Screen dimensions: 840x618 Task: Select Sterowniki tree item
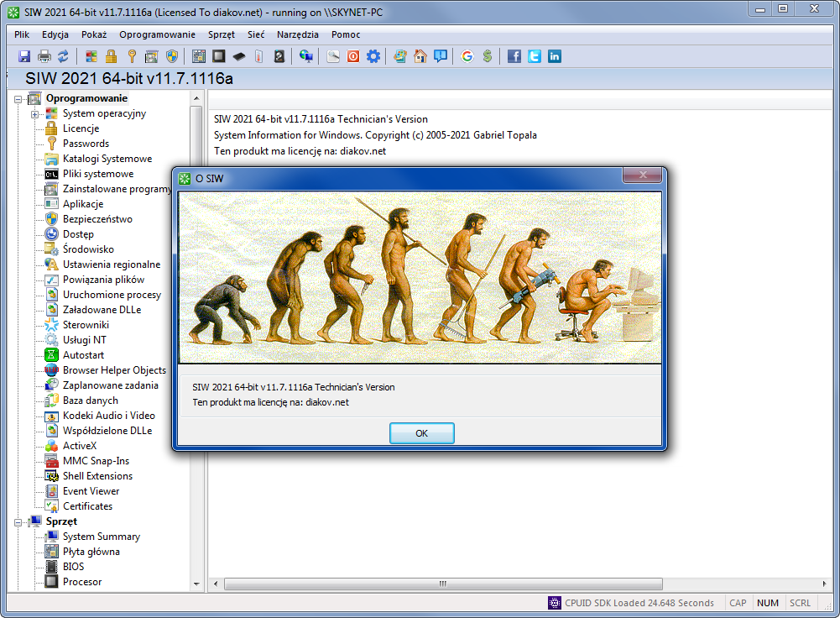click(86, 325)
